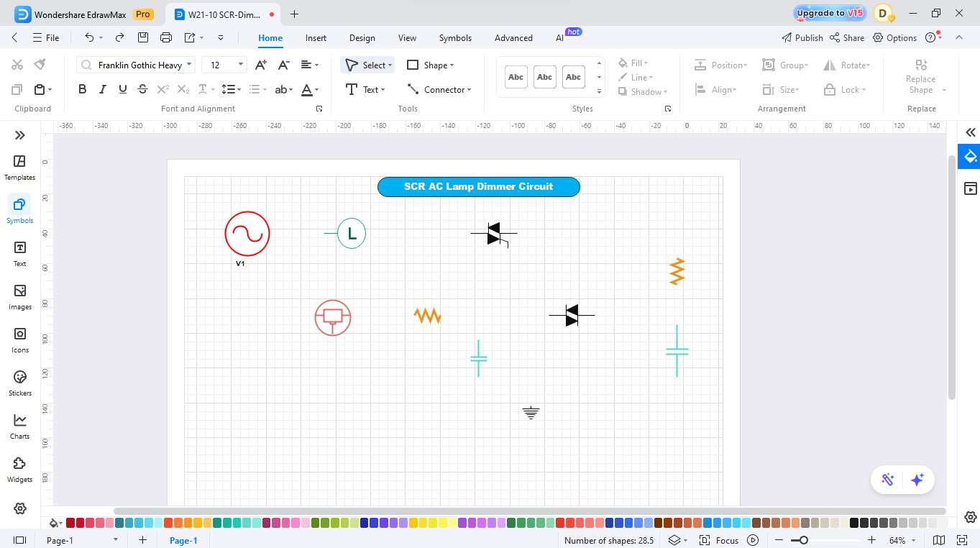
Task: Open the font name dropdown
Action: (189, 65)
